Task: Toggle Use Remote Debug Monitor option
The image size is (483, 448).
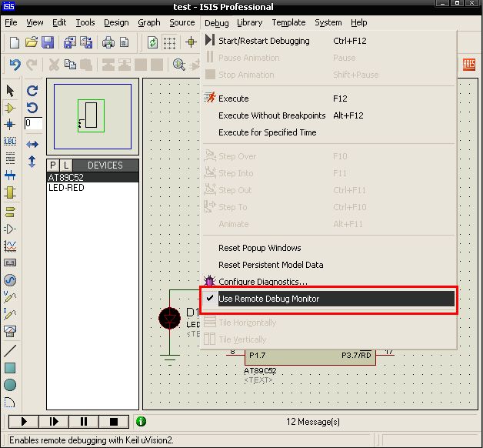Action: pyautogui.click(x=328, y=299)
